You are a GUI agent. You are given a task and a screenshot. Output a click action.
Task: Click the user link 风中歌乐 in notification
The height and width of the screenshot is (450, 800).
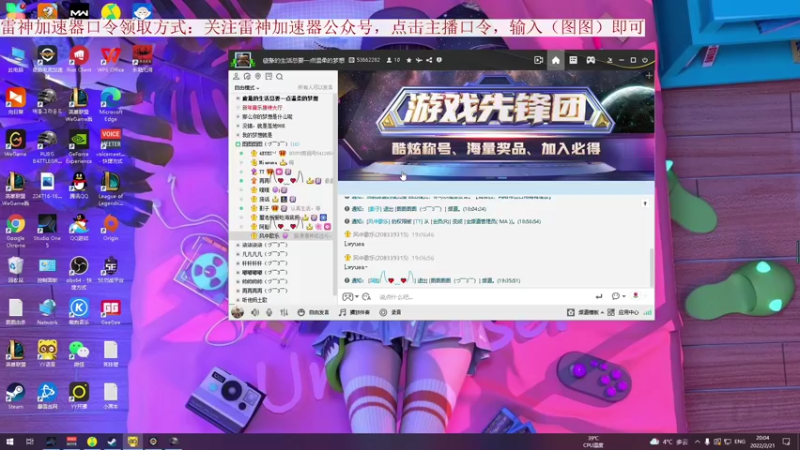tap(378, 221)
